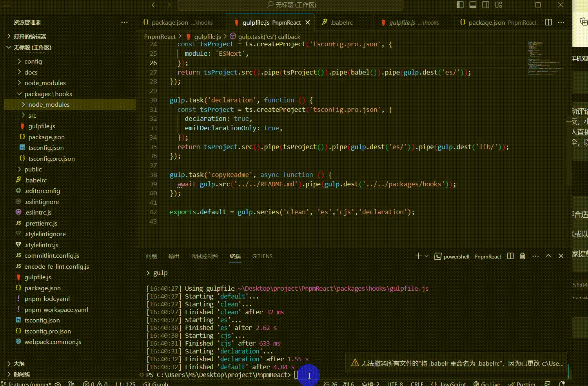Screen dimensions: 588x386
Task: Click the JavaScript language mode in status bar
Action: (x=453, y=383)
